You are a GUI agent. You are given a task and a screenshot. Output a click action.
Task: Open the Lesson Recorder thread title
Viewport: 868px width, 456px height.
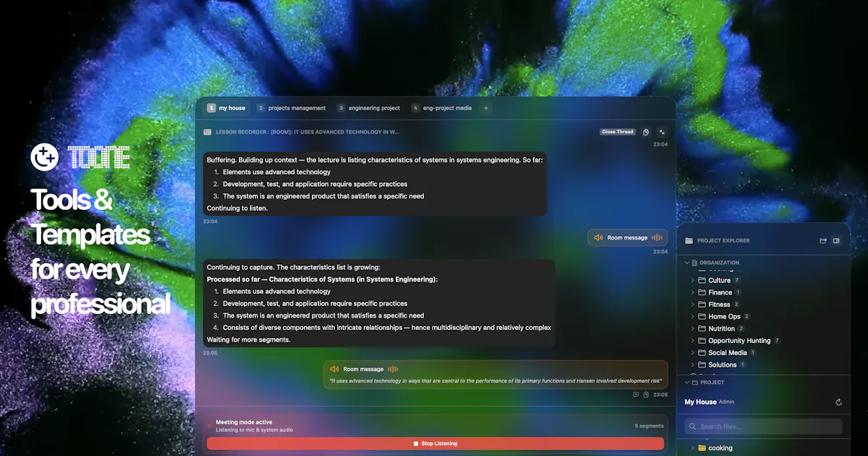(x=307, y=132)
